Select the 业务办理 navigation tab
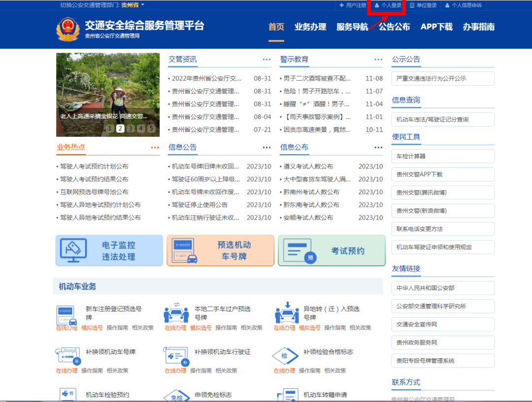The width and height of the screenshot is (532, 402). (310, 27)
